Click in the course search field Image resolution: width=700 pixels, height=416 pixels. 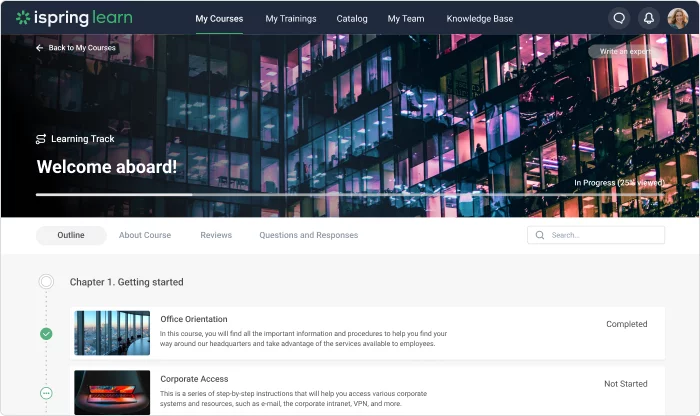pyautogui.click(x=596, y=235)
